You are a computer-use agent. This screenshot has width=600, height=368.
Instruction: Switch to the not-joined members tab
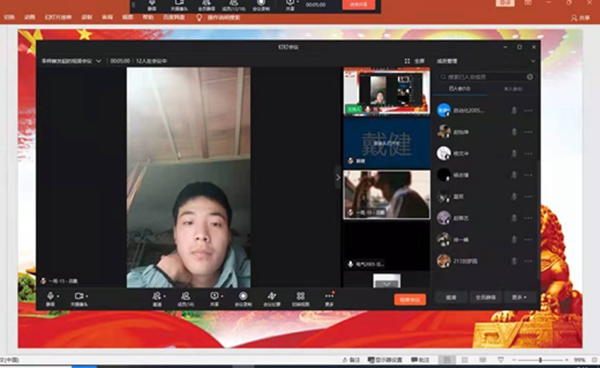[513, 89]
